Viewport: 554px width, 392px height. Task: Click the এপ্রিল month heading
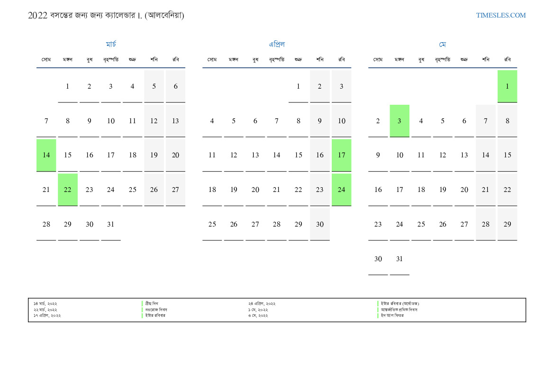pos(277,45)
